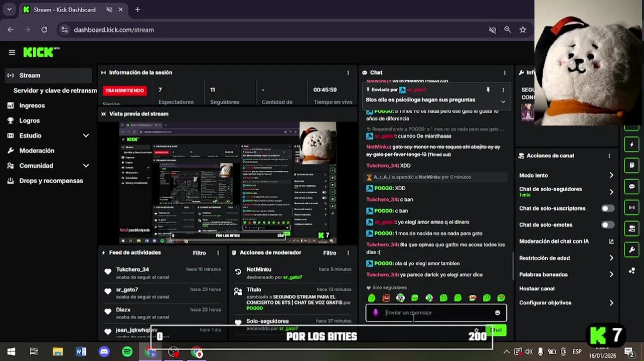Viewport: 644px width, 361px height.
Task: Click Diezx in the activity feed
Action: pos(123,309)
